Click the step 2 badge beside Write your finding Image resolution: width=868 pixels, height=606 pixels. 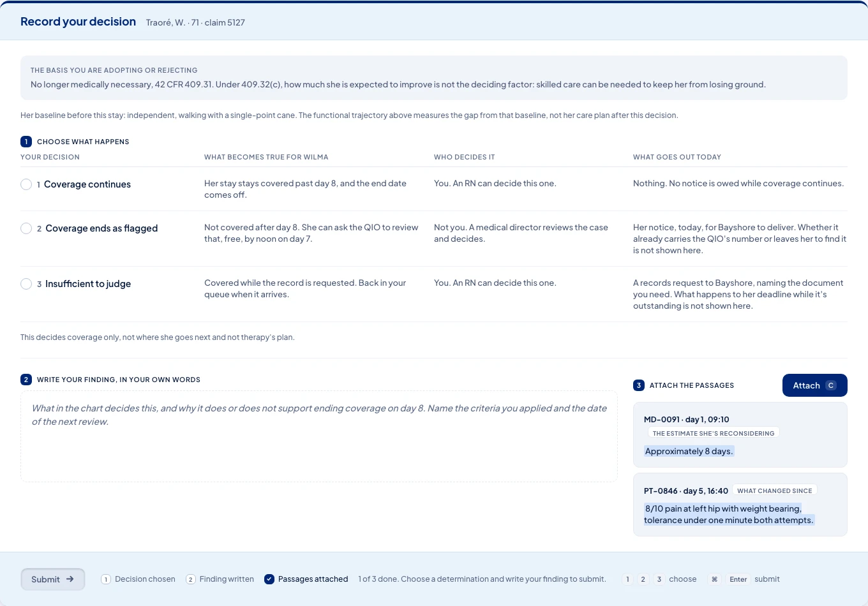coord(26,380)
